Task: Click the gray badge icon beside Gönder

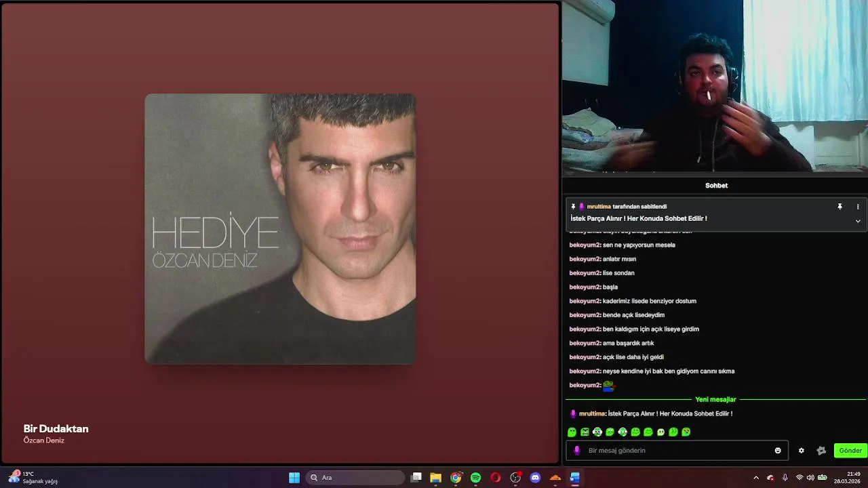Action: click(821, 451)
